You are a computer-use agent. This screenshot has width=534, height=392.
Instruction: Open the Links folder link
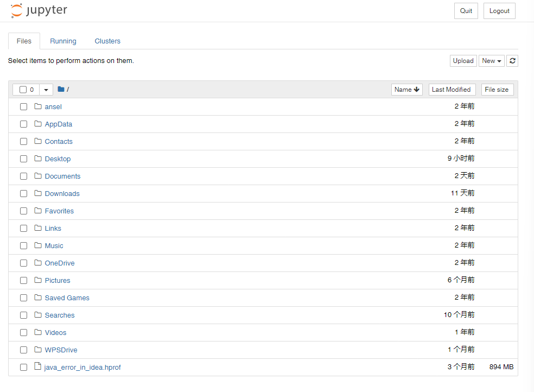pyautogui.click(x=53, y=229)
